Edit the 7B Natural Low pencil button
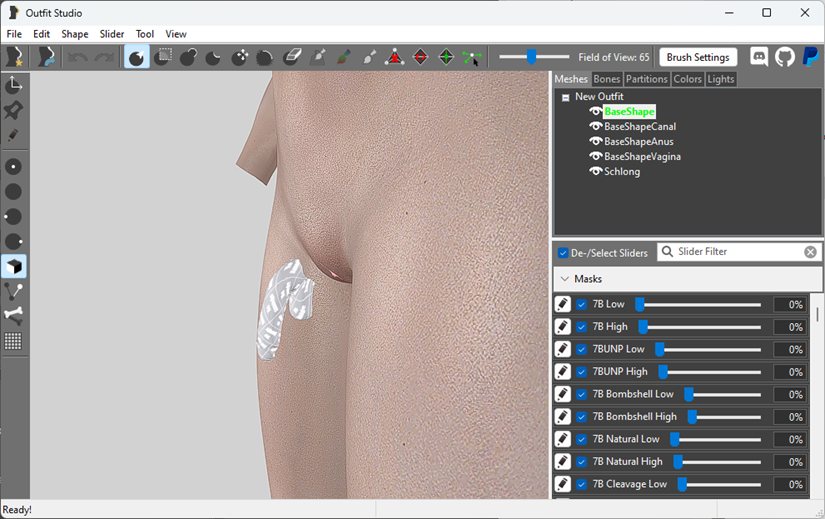Screen dimensions: 825x519 pos(562,439)
